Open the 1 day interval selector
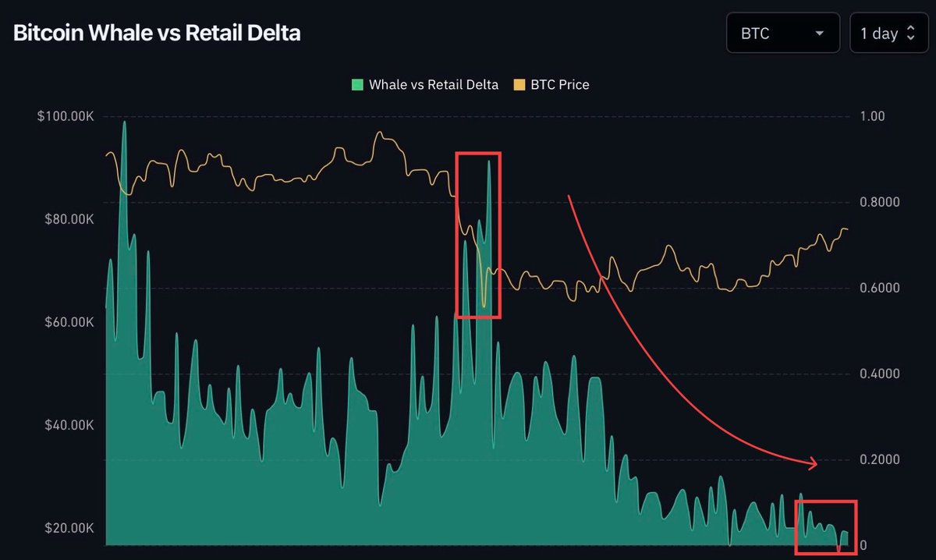Screen dimensions: 936x560 (888, 34)
